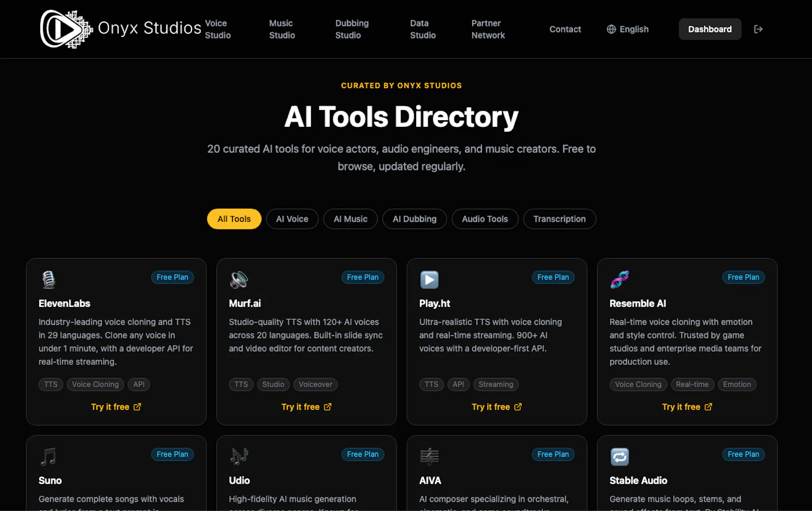Select the AI Music filter

pyautogui.click(x=350, y=219)
